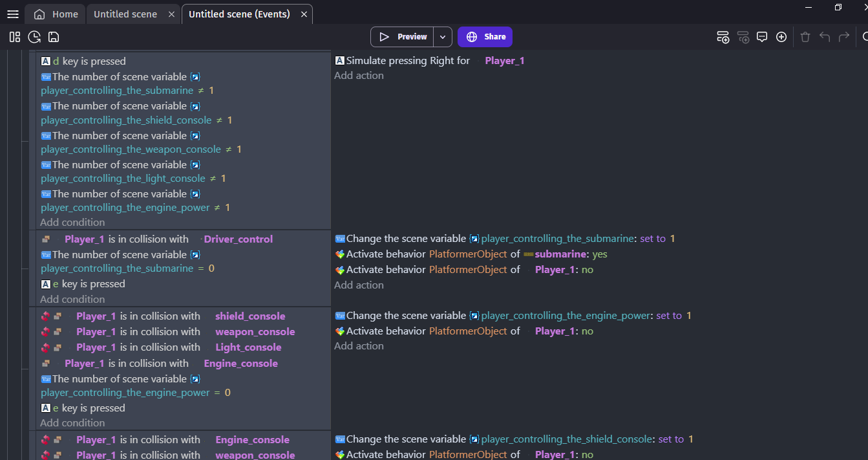Save the project with the disk icon
The height and width of the screenshot is (460, 868).
54,37
